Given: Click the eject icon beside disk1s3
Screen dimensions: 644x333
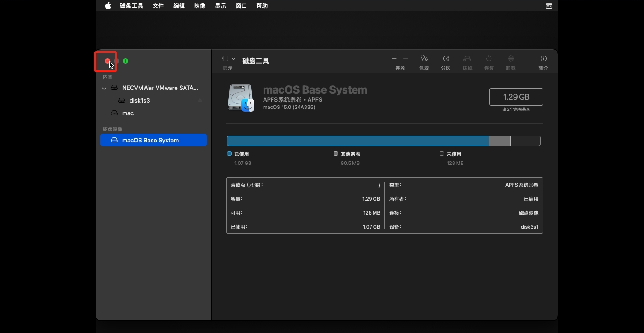Looking at the screenshot, I should (200, 101).
